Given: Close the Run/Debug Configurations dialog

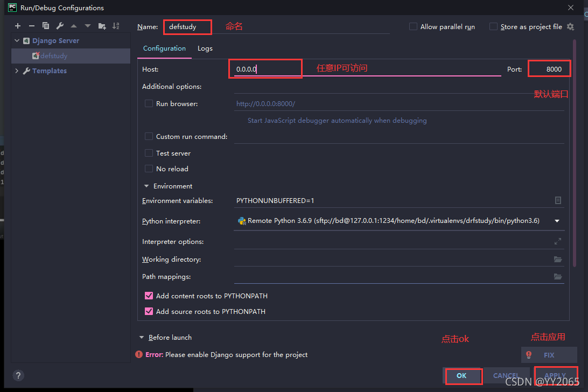Looking at the screenshot, I should (x=571, y=8).
